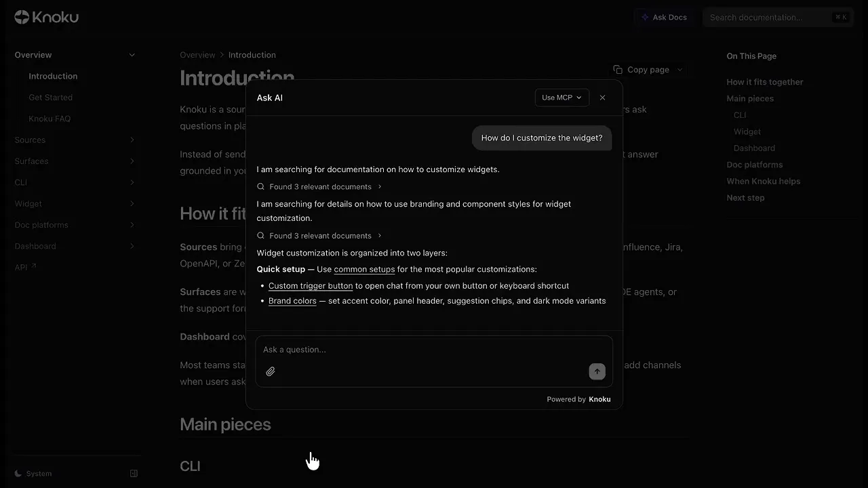
Task: Select Sources in the sidebar
Action: point(30,140)
